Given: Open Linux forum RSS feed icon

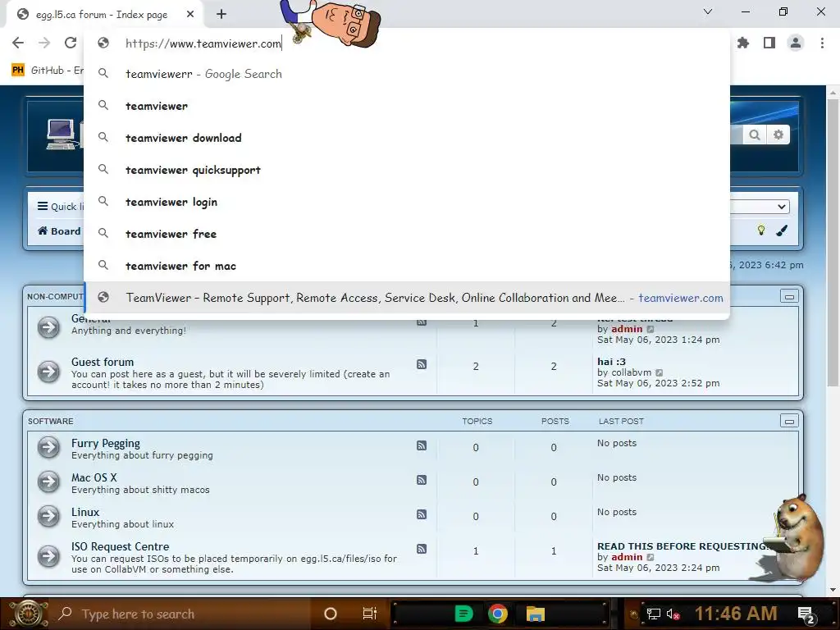Looking at the screenshot, I should (x=422, y=514).
